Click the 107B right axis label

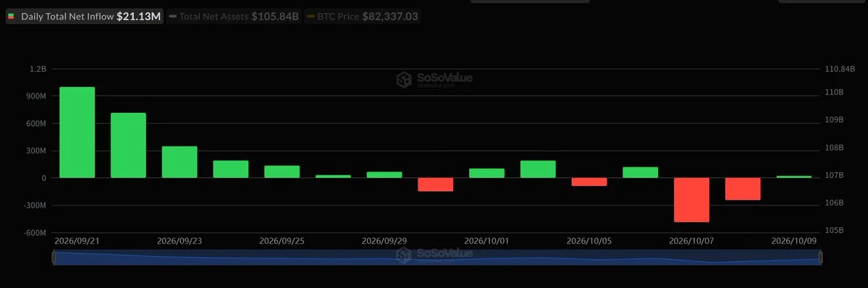pyautogui.click(x=834, y=175)
